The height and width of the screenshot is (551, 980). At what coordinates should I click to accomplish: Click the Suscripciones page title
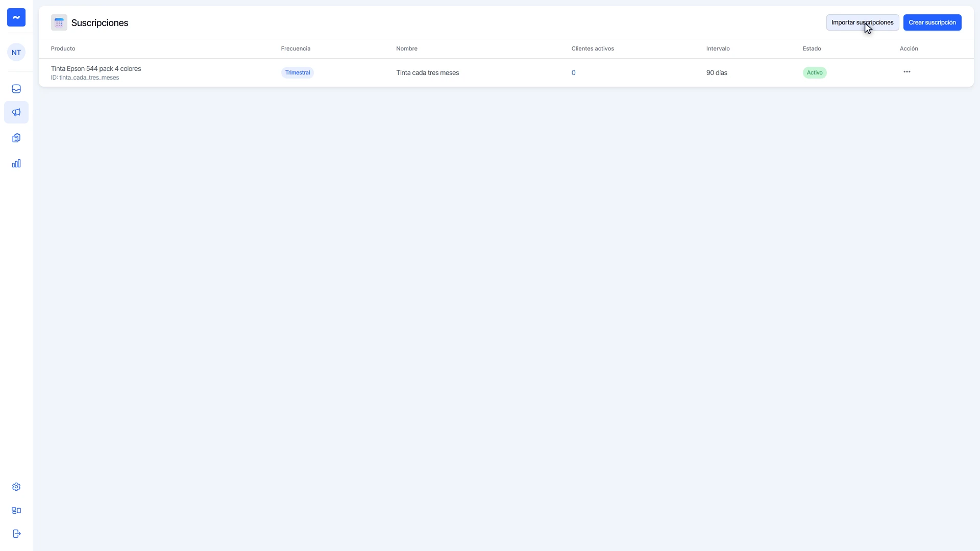100,23
